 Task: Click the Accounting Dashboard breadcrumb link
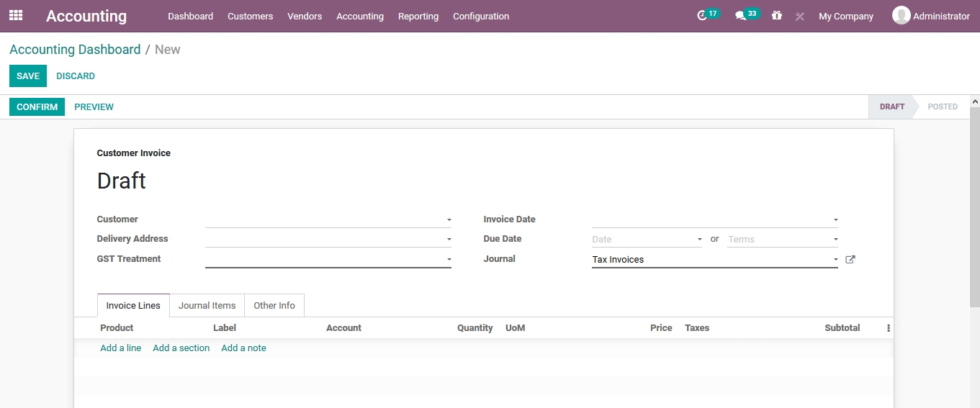point(75,50)
